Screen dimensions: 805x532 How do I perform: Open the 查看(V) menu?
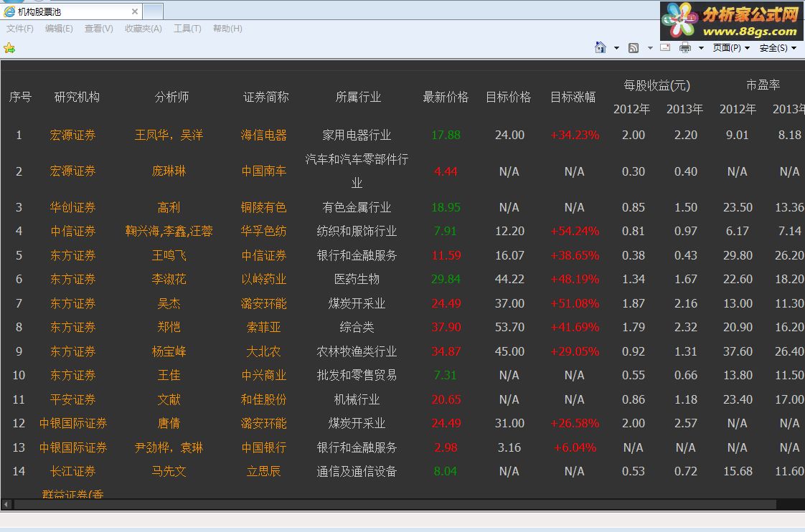pos(98,29)
